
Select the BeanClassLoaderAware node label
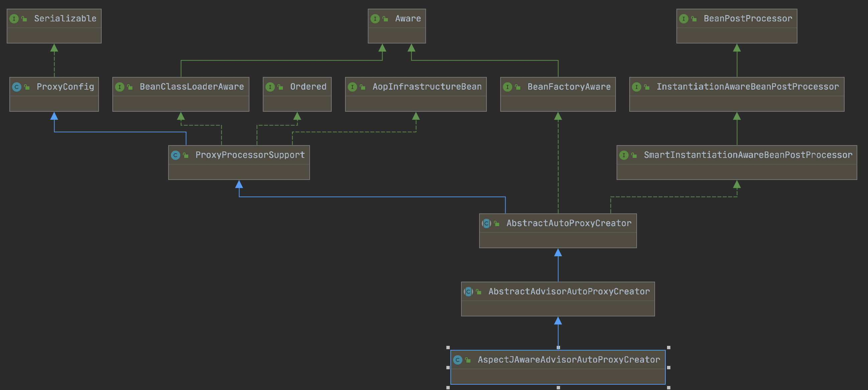coord(192,87)
